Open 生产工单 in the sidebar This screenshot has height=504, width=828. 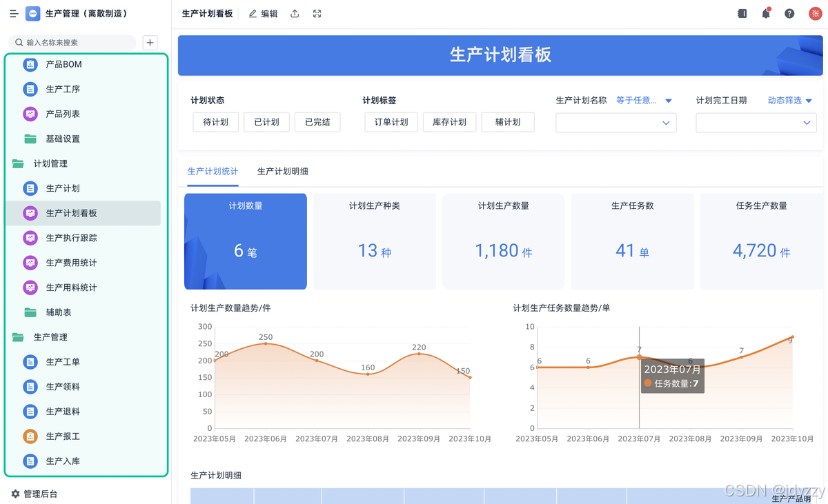(x=83, y=362)
